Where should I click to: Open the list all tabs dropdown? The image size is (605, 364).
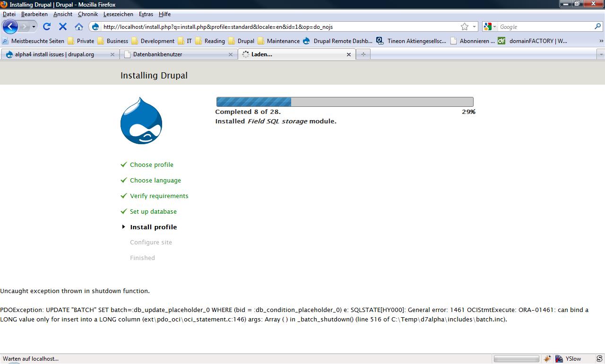coord(601,54)
